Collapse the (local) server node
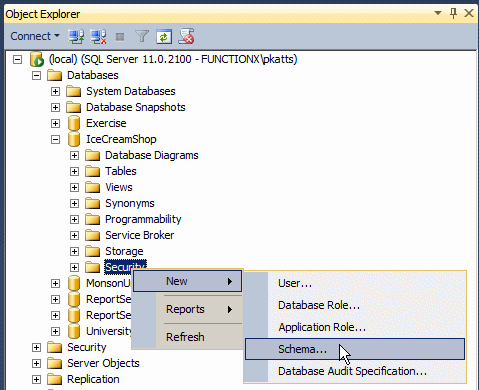 [x=17, y=60]
